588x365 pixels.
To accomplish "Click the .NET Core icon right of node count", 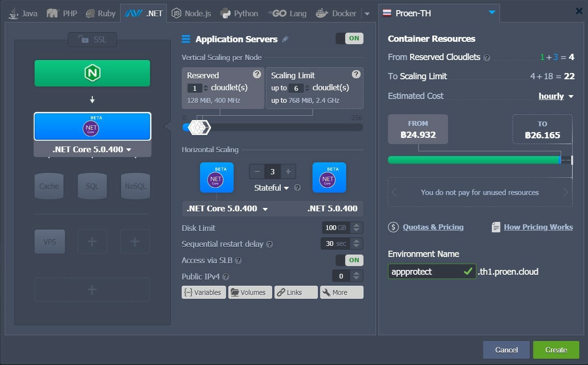I will (x=329, y=177).
